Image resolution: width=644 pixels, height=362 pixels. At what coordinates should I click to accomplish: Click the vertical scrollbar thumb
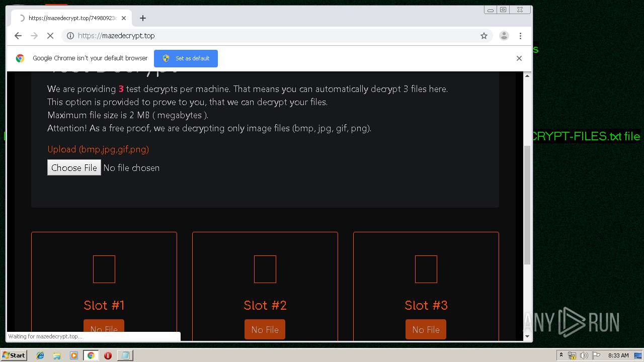pos(527,205)
